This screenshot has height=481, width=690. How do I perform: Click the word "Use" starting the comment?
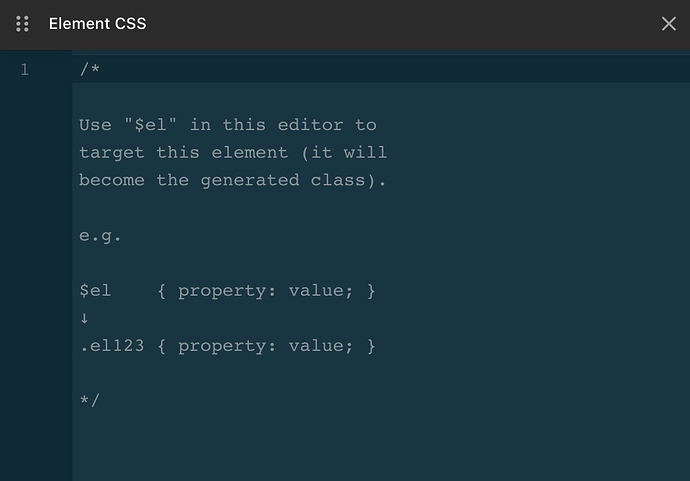click(x=95, y=125)
